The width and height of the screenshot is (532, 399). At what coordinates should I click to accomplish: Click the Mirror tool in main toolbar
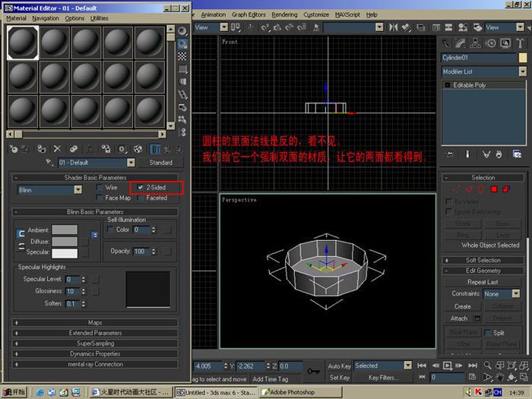pyautogui.click(x=394, y=27)
